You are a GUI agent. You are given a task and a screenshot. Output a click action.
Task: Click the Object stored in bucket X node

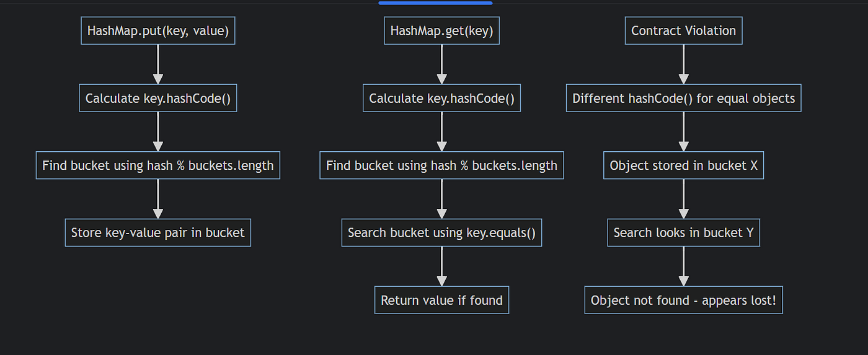(683, 165)
